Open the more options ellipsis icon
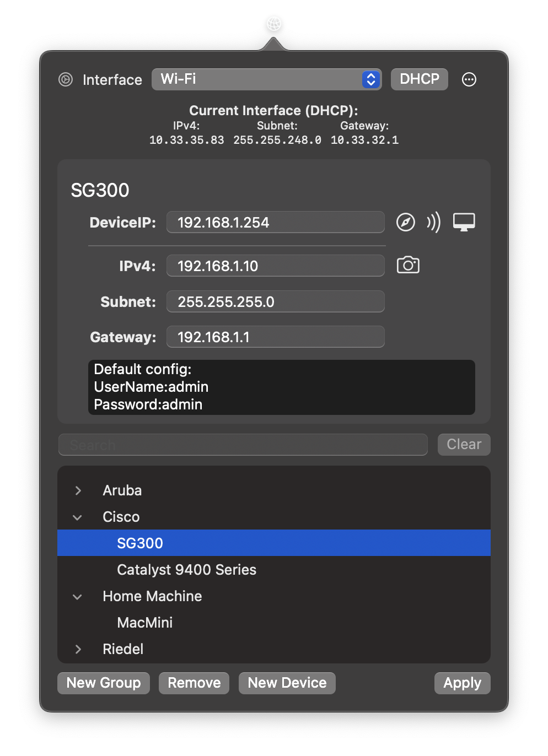 [x=469, y=79]
